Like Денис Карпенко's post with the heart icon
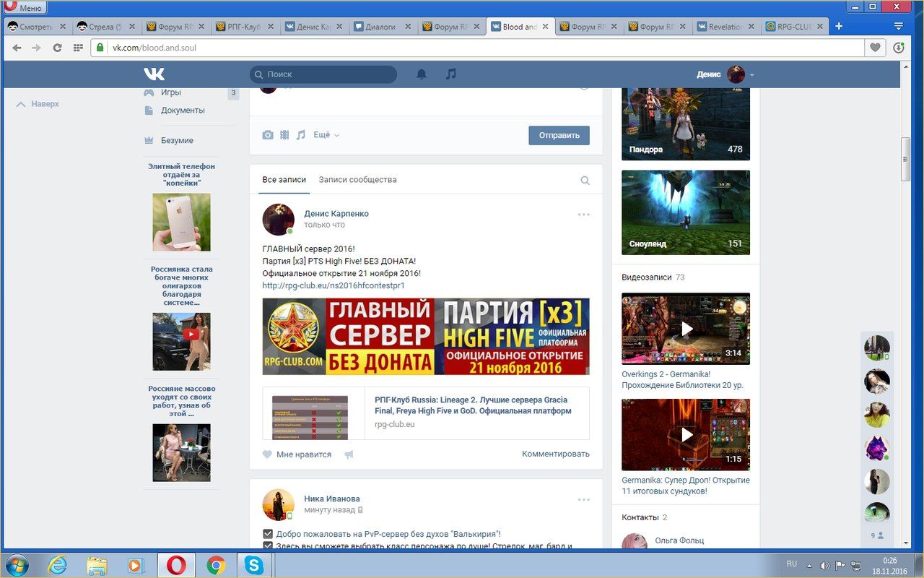Screen dimensions: 924x578 click(x=268, y=454)
